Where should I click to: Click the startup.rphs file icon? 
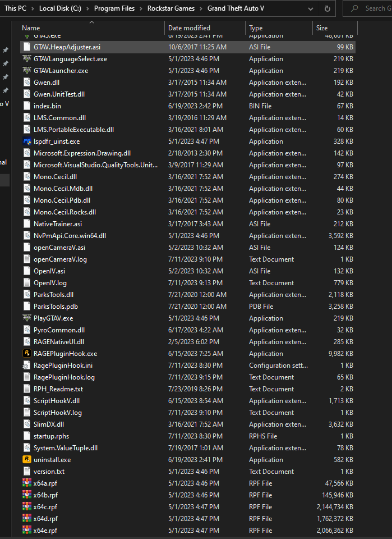pos(27,436)
